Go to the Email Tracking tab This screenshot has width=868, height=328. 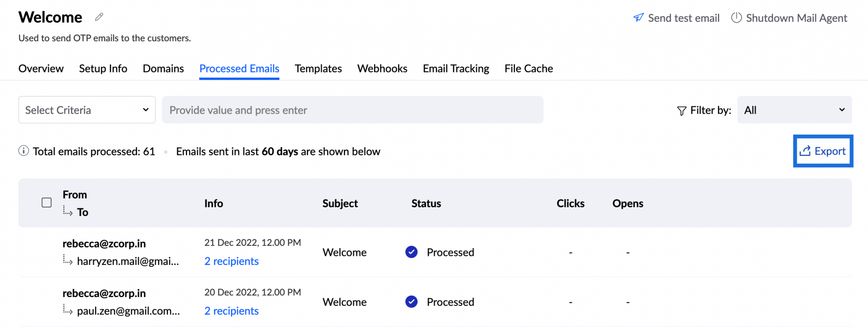point(456,69)
